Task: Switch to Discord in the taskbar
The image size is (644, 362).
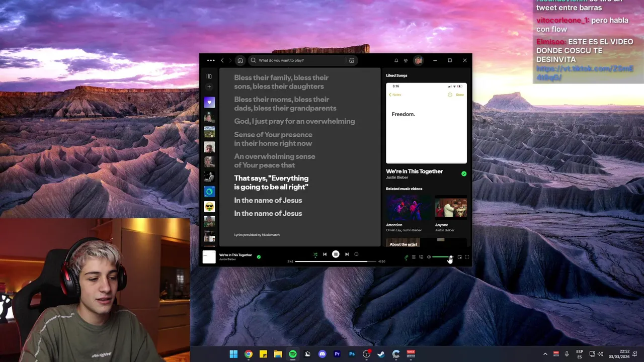Action: click(x=322, y=354)
